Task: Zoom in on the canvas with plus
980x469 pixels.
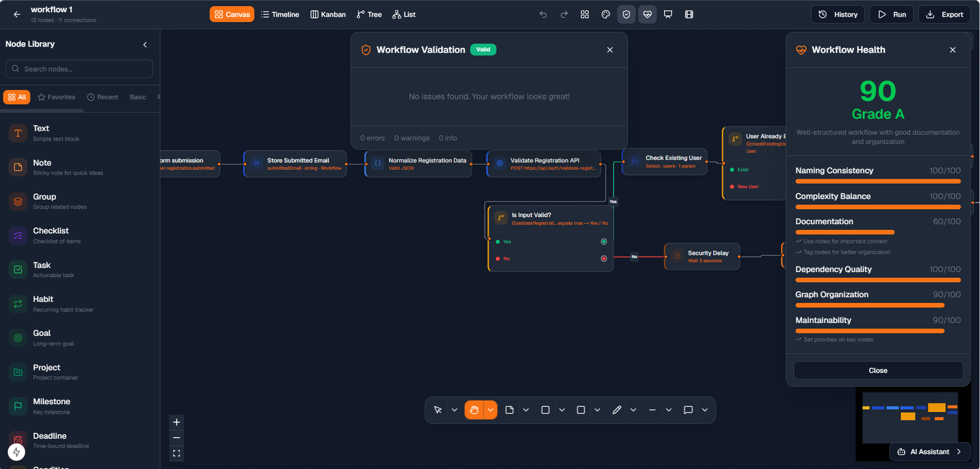Action: (x=176, y=422)
